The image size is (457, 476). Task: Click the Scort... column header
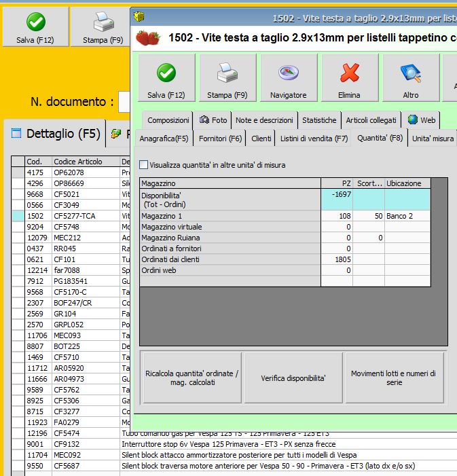coord(369,183)
